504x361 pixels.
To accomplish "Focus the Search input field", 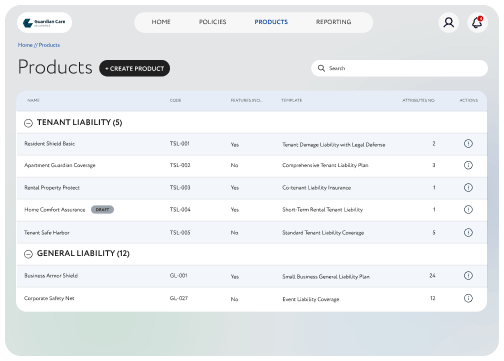I will [x=399, y=68].
